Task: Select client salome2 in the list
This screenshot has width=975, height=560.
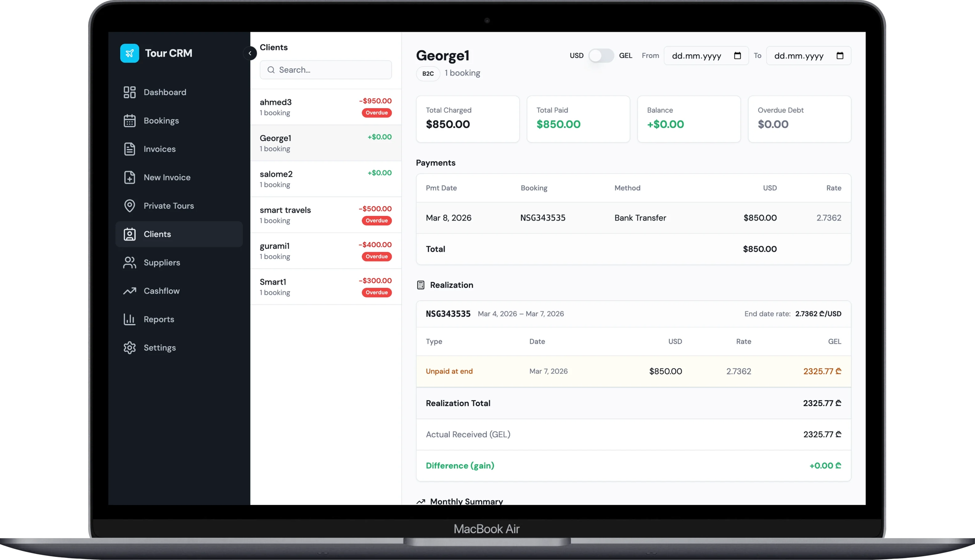Action: tap(325, 179)
